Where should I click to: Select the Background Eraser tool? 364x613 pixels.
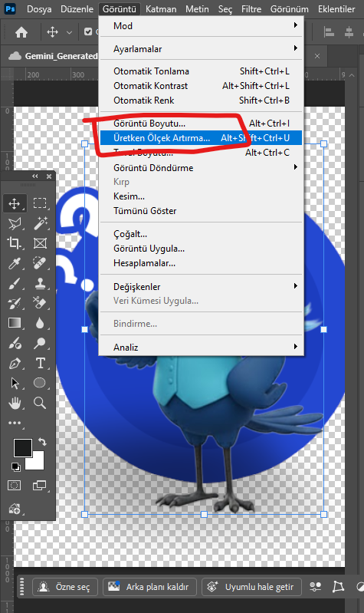40,303
